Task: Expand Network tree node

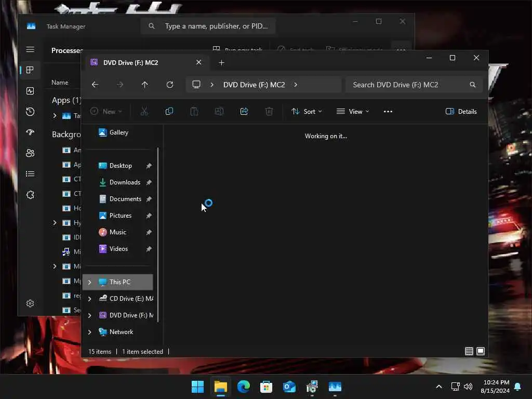Action: pos(89,332)
